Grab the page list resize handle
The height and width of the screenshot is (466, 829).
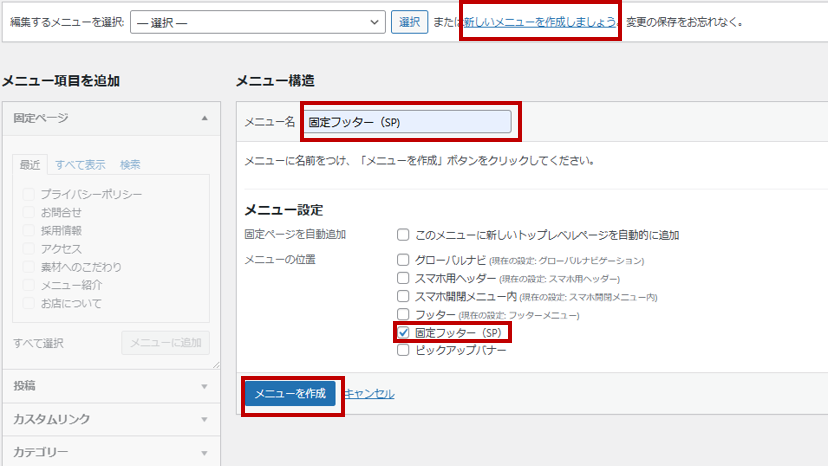pyautogui.click(x=216, y=364)
